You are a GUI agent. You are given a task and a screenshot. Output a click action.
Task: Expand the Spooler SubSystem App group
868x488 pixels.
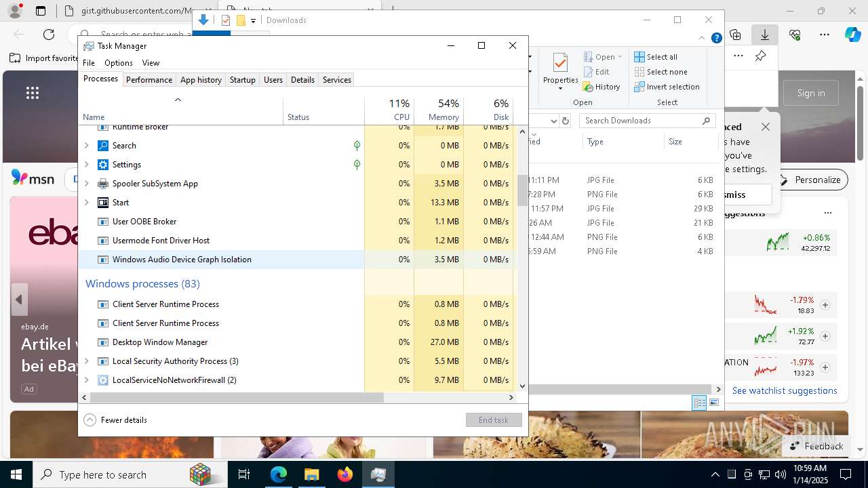[x=86, y=184]
